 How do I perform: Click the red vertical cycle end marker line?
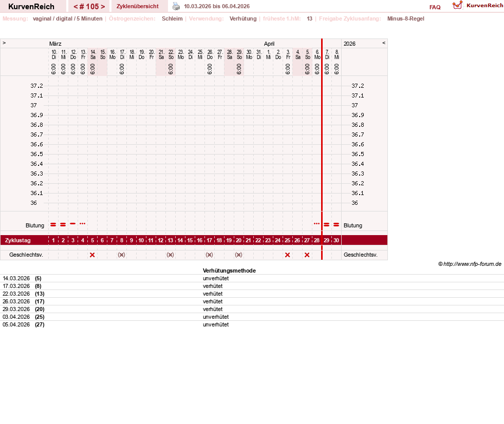[x=322, y=149]
